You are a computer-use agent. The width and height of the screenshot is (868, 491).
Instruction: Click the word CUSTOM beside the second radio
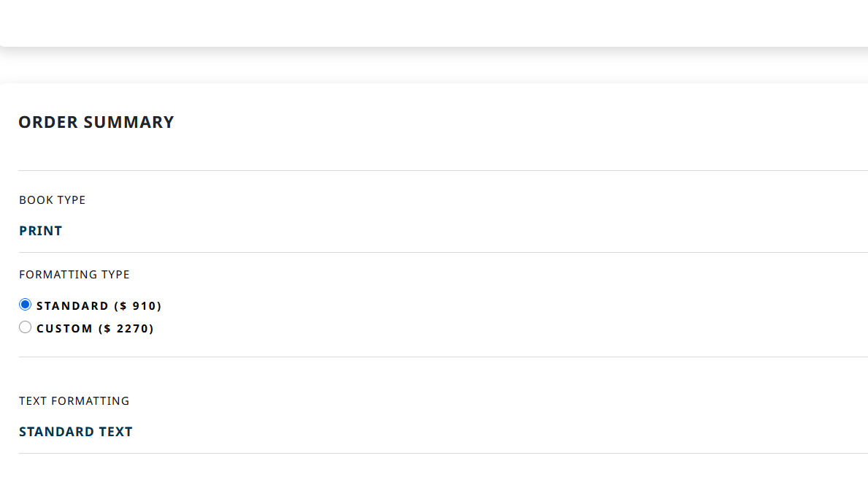[x=64, y=329]
